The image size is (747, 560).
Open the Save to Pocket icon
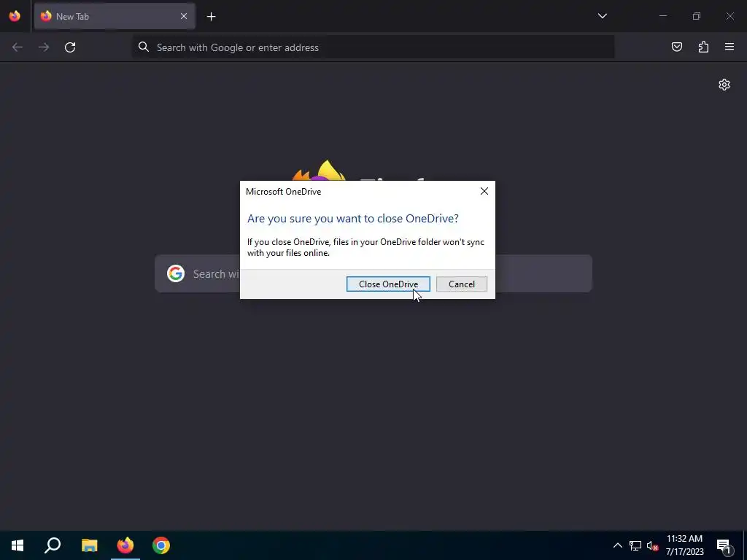point(676,47)
